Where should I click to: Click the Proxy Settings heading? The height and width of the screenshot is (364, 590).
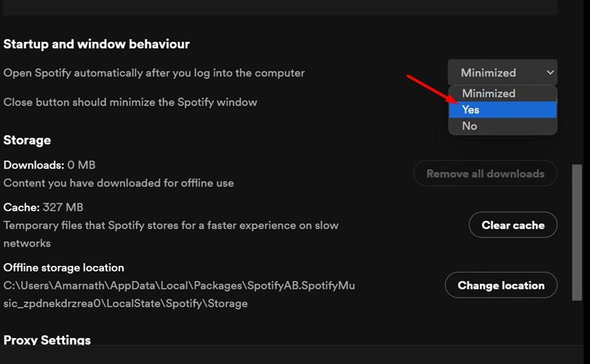pyautogui.click(x=47, y=340)
